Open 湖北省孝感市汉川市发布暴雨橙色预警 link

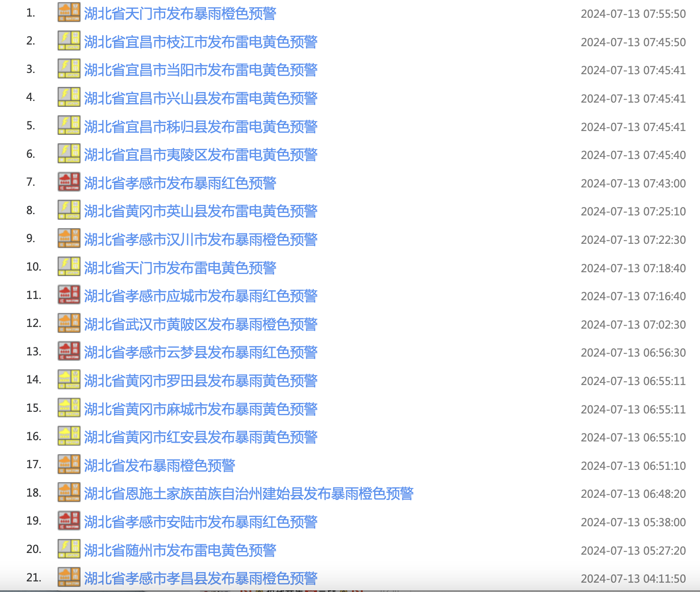point(200,240)
